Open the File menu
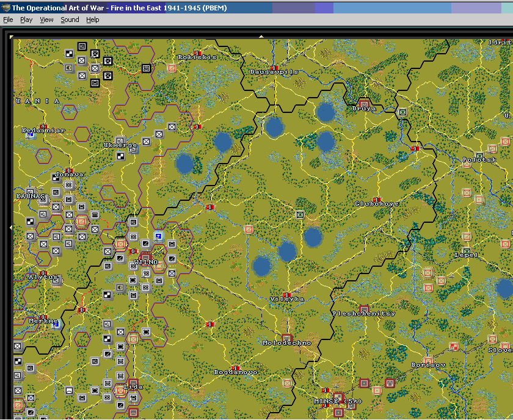The width and height of the screenshot is (513, 420). pyautogui.click(x=8, y=20)
